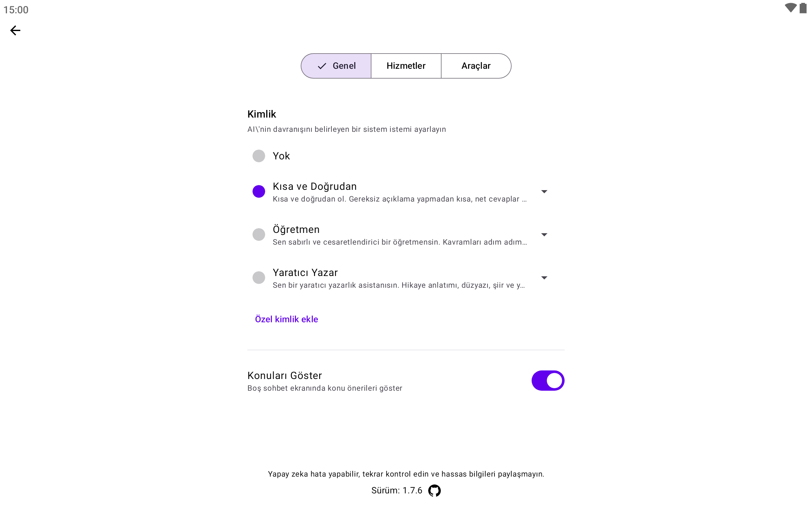The height and width of the screenshot is (507, 812).
Task: Pick the Yaratıcı Yazar radio button
Action: tap(259, 278)
